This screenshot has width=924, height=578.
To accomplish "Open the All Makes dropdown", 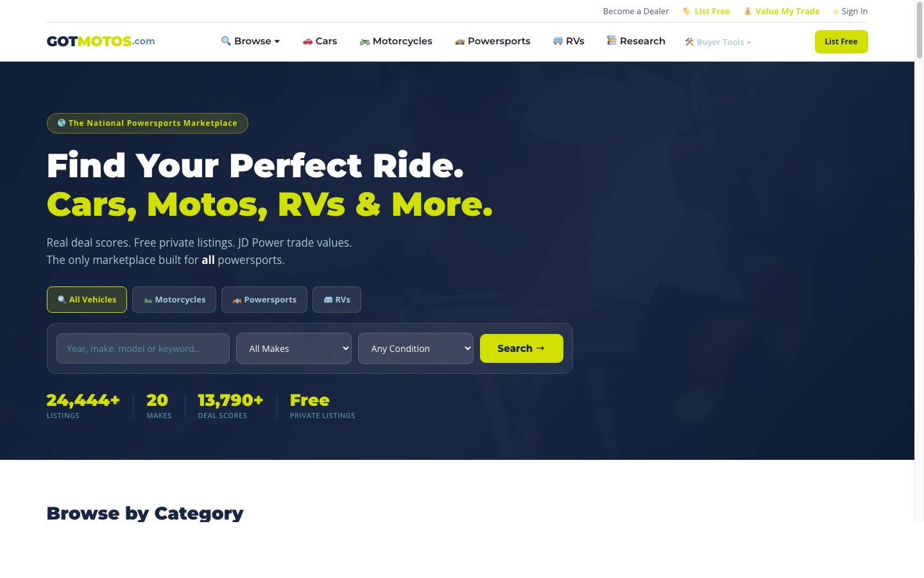I will click(x=294, y=349).
